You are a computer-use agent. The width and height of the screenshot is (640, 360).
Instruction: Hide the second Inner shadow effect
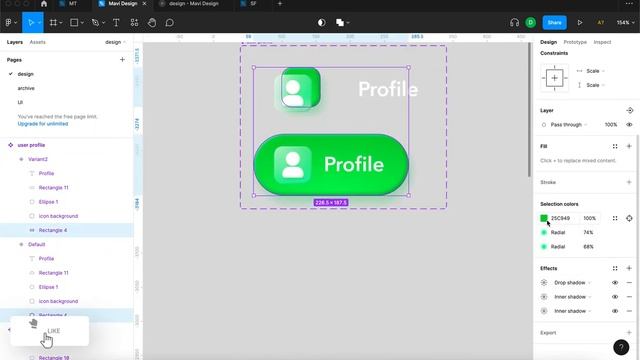(615, 311)
